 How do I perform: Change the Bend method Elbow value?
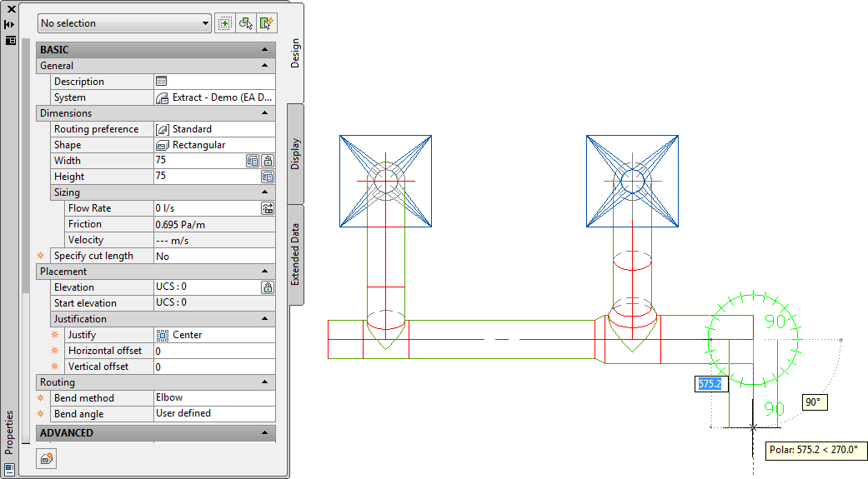[215, 397]
